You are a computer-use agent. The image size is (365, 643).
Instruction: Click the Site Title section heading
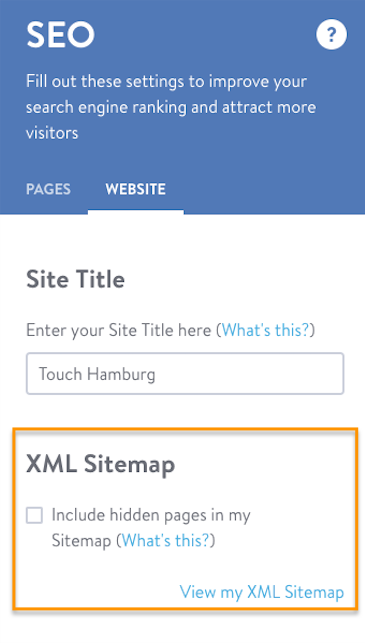coord(75,279)
